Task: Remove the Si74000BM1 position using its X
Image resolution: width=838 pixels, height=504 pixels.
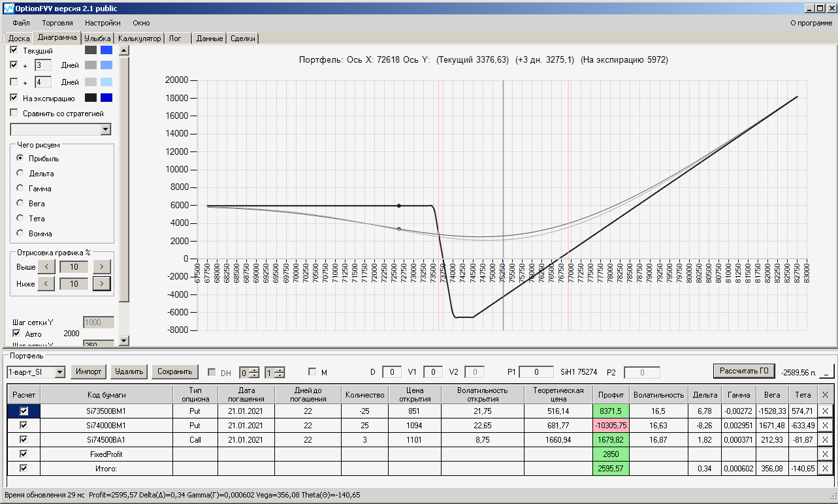Action: (825, 426)
